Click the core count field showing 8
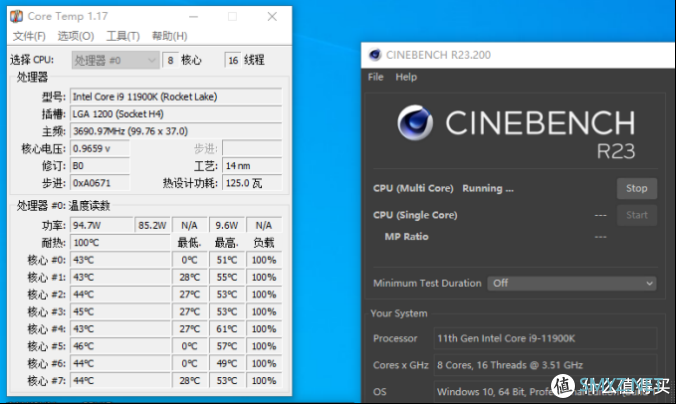This screenshot has height=404, width=676. (170, 60)
